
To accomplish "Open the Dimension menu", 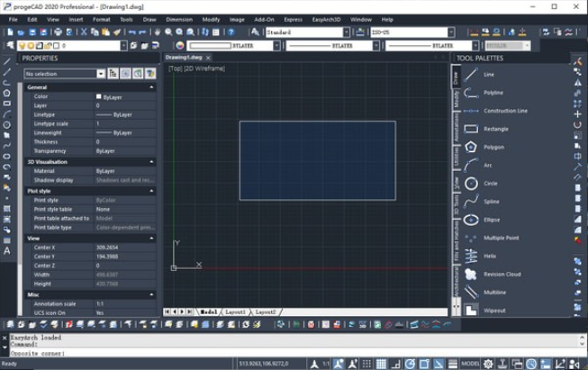I will (178, 18).
